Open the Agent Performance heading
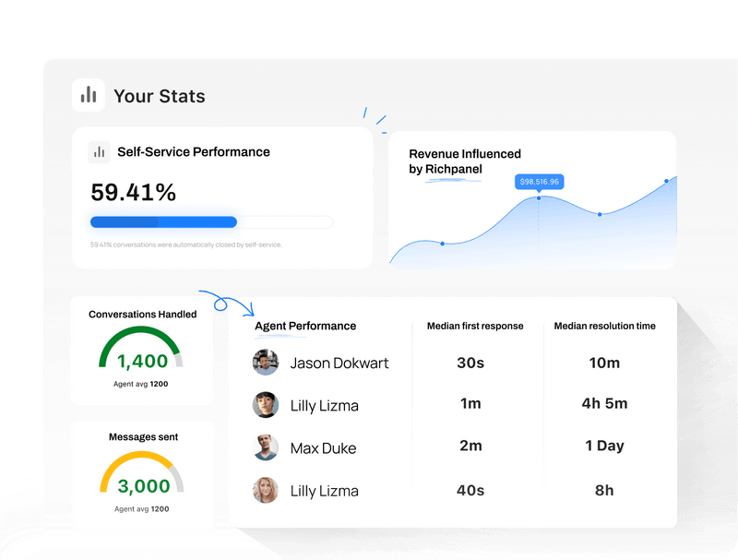Viewport: 738px width, 560px height. [x=305, y=326]
